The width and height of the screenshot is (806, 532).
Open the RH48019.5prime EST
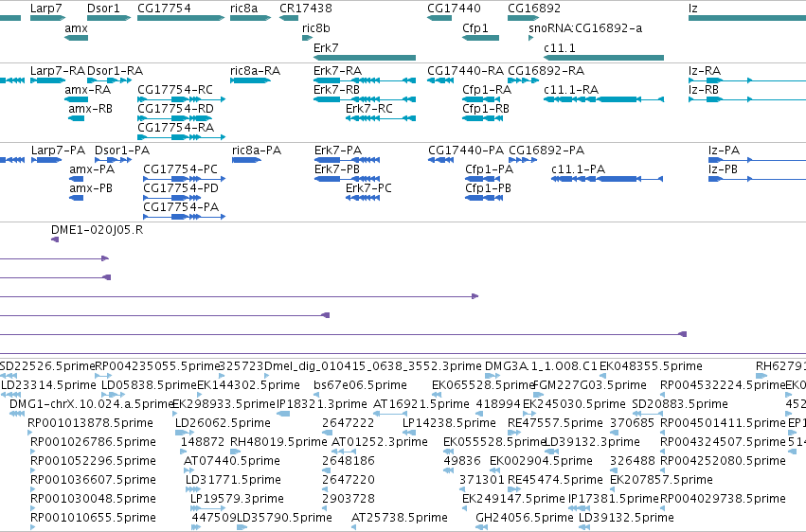237,452
